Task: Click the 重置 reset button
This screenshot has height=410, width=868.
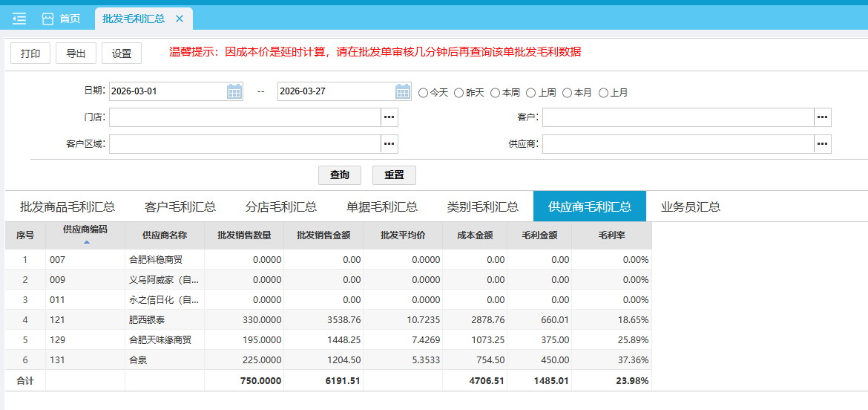Action: [x=394, y=175]
